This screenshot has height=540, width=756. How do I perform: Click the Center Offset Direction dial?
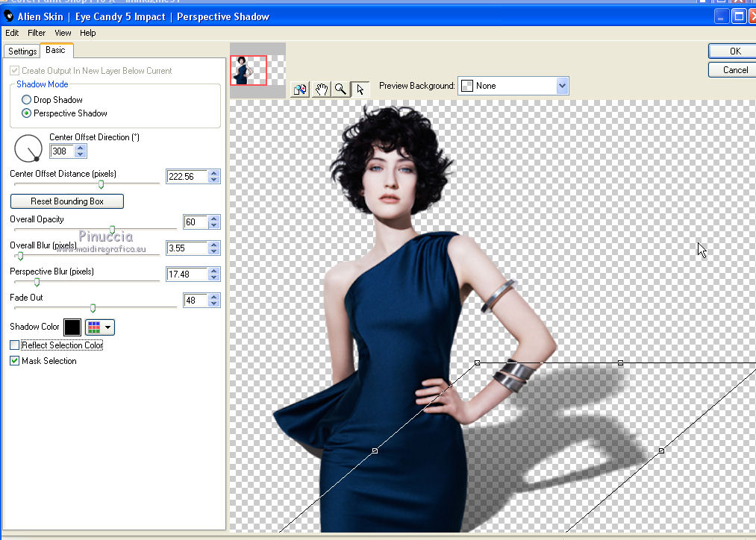tap(28, 148)
